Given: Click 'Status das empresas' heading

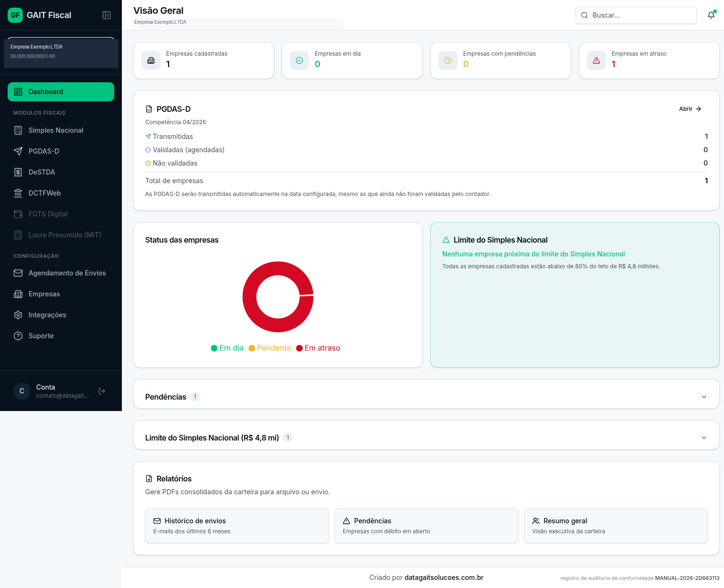Looking at the screenshot, I should pyautogui.click(x=182, y=240).
